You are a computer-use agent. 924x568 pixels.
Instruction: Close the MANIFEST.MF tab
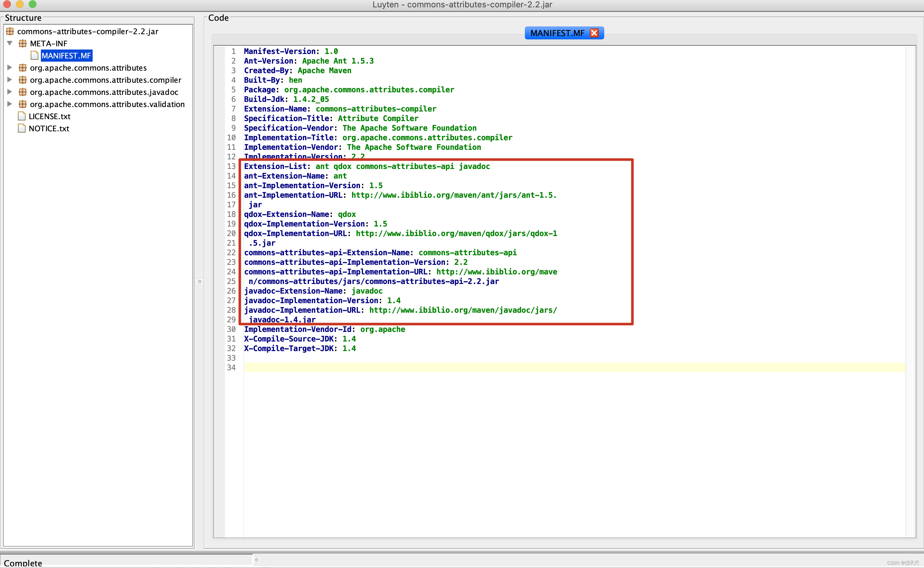click(x=594, y=33)
